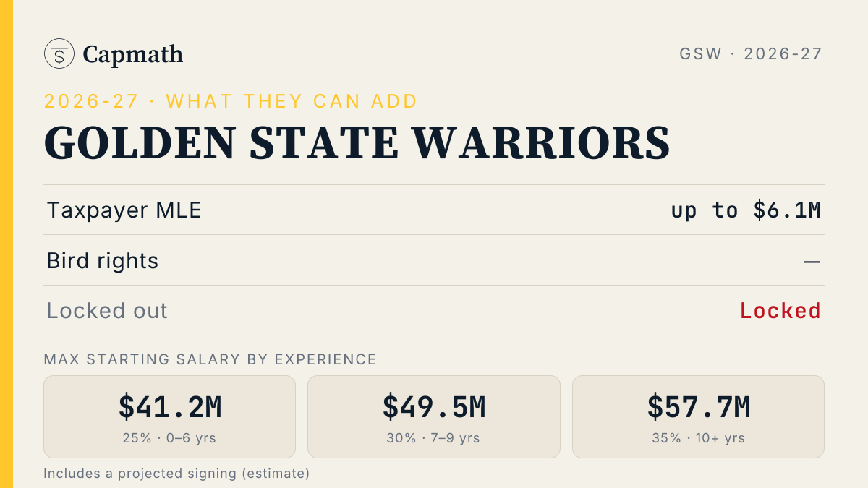The width and height of the screenshot is (868, 488).
Task: Click the dash value for Bird rights
Action: point(812,261)
